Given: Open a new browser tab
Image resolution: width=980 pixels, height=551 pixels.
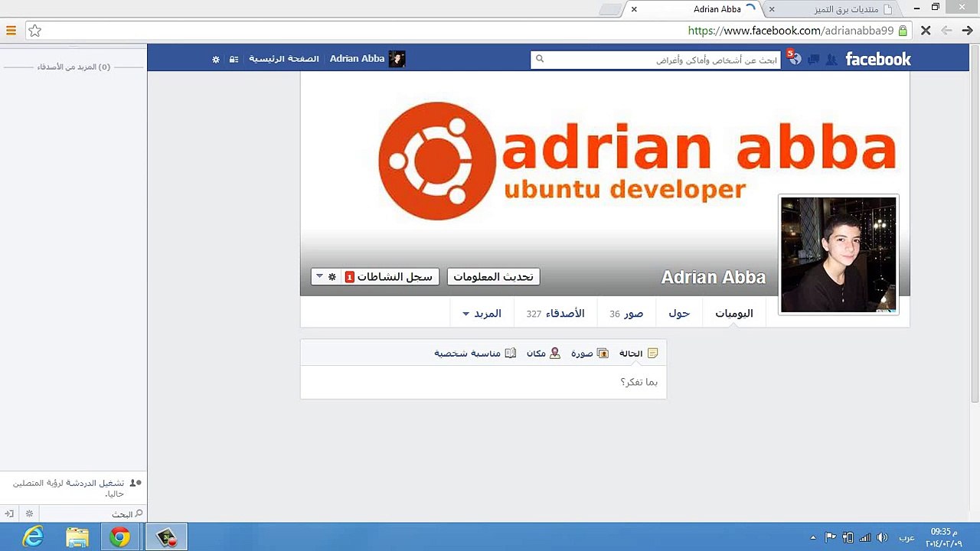Looking at the screenshot, I should (x=610, y=9).
